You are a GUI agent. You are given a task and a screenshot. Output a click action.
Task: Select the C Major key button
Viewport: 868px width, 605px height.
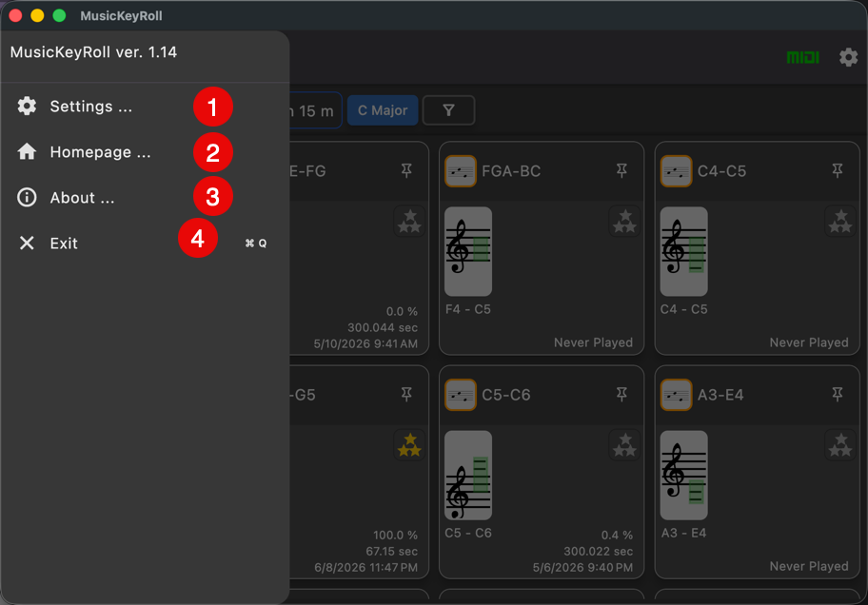pyautogui.click(x=383, y=110)
